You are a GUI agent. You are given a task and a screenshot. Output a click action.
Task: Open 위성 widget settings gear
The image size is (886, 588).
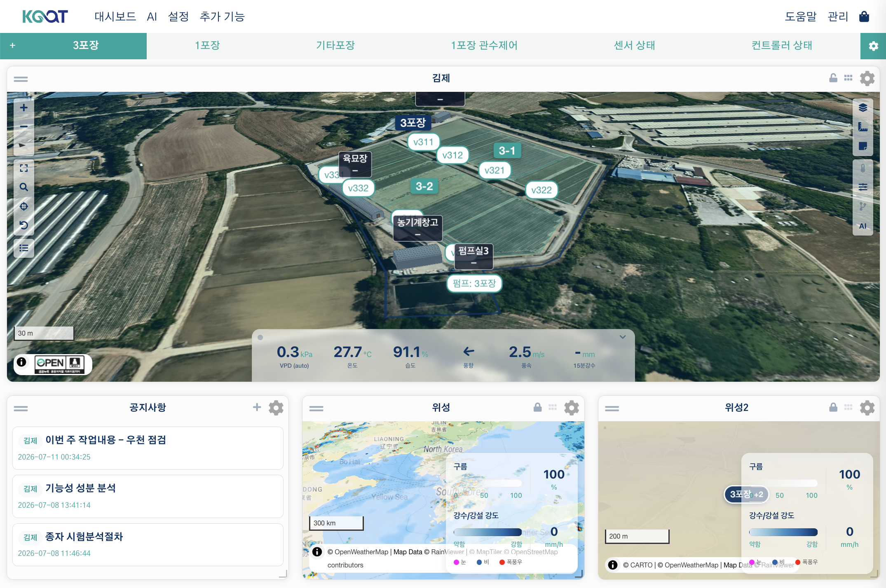[572, 408]
